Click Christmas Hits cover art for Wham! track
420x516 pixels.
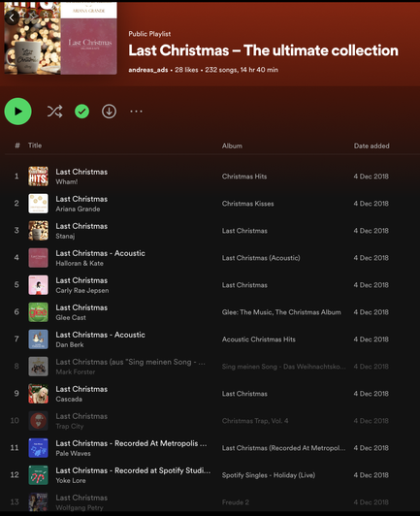click(x=38, y=177)
